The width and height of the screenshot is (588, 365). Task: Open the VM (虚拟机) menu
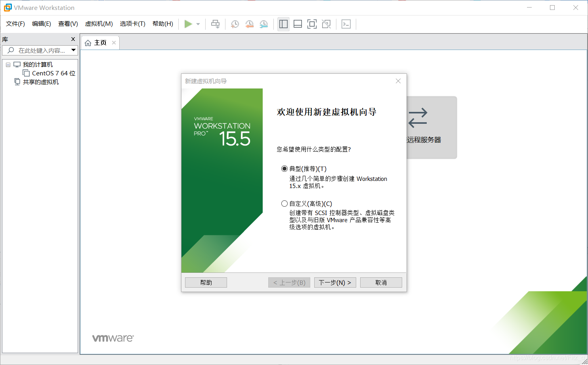pyautogui.click(x=99, y=24)
